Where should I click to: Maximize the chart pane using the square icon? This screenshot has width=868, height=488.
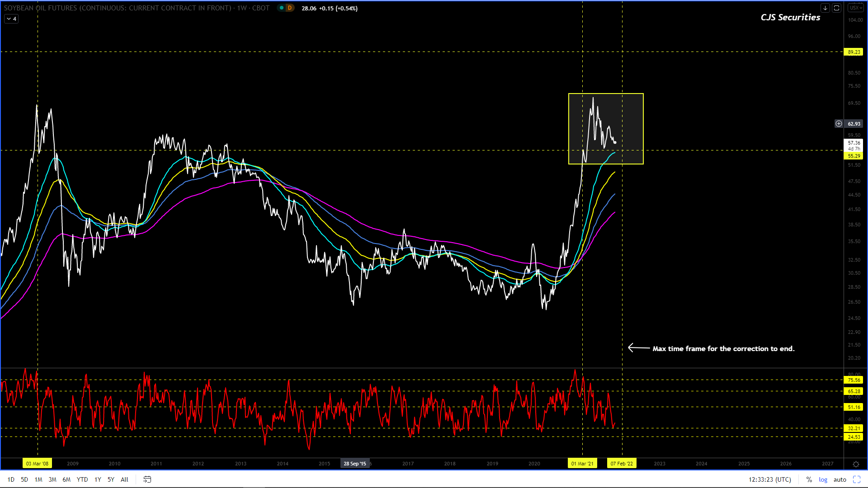pyautogui.click(x=836, y=8)
